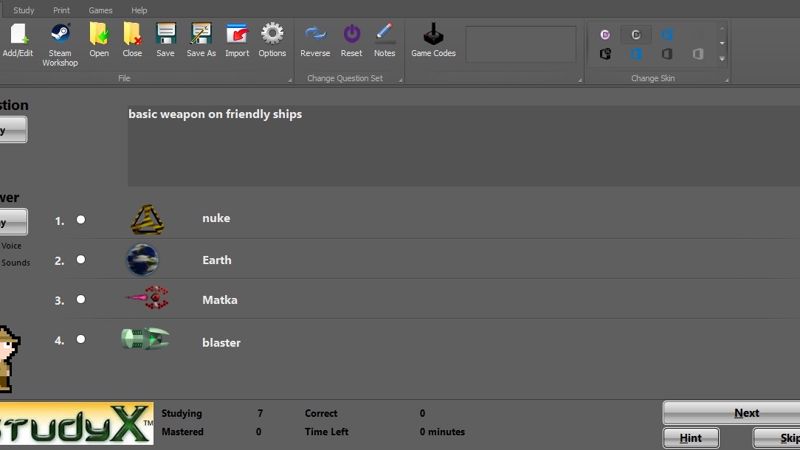Open the Options gear
The width and height of the screenshot is (800, 450).
(272, 40)
